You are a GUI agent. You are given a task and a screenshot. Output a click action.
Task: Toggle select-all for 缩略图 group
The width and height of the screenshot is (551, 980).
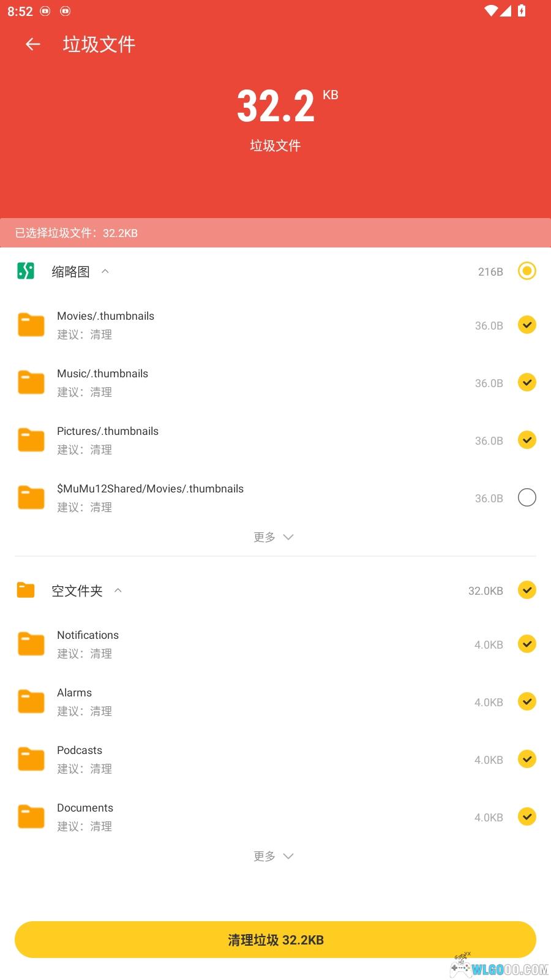(x=527, y=271)
